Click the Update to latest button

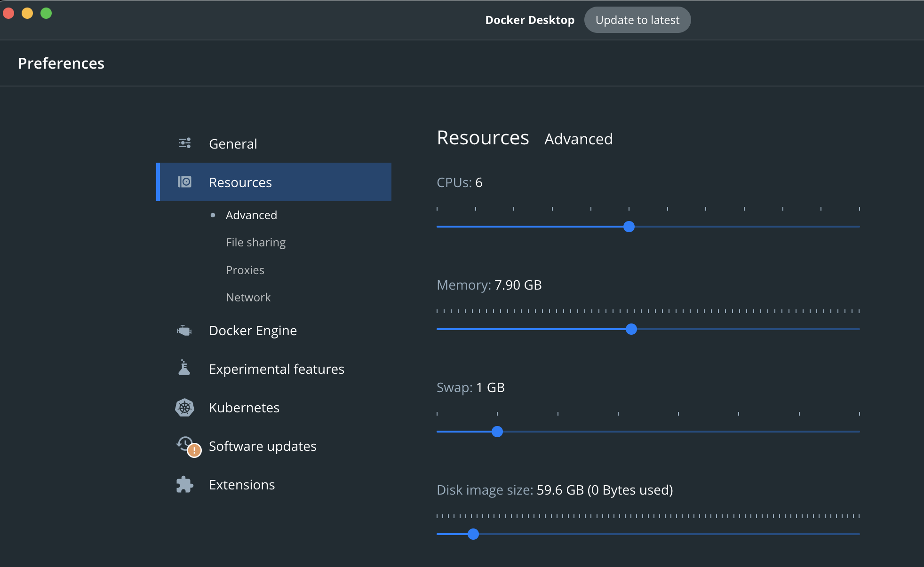637,20
